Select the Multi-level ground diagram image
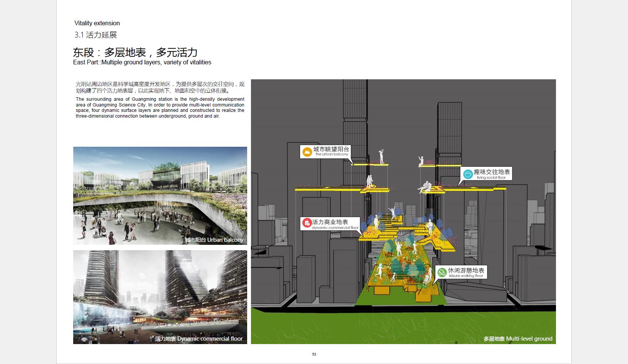Image resolution: width=628 pixels, height=364 pixels. (403, 212)
